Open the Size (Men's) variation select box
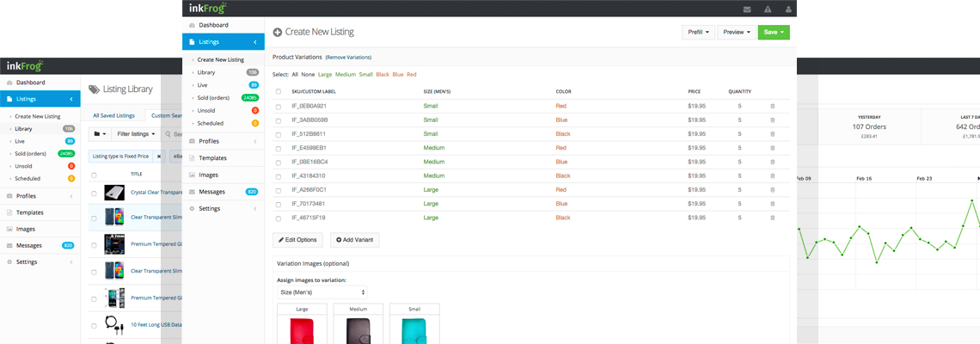This screenshot has width=980, height=344. 322,292
